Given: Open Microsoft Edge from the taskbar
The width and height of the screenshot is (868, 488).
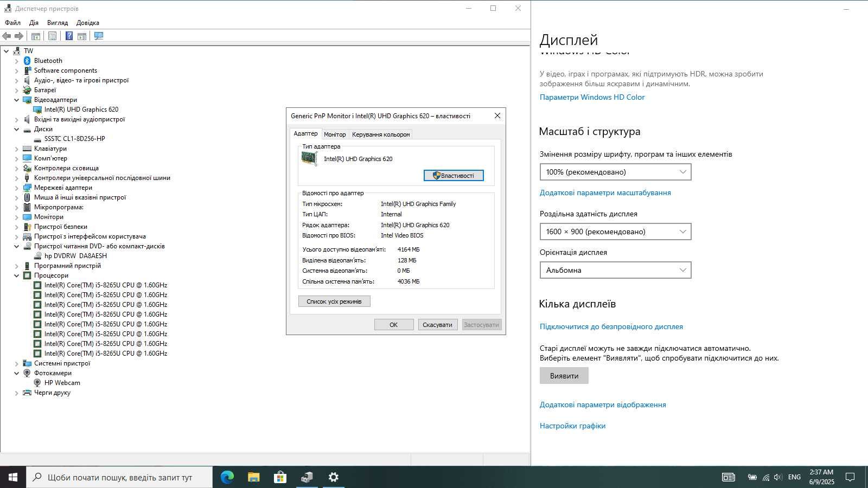Looking at the screenshot, I should tap(227, 477).
